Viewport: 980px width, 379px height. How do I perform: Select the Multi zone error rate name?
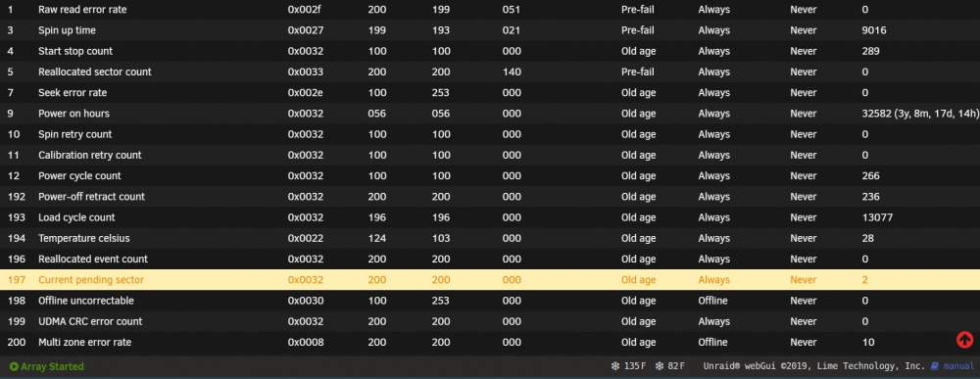pos(85,342)
